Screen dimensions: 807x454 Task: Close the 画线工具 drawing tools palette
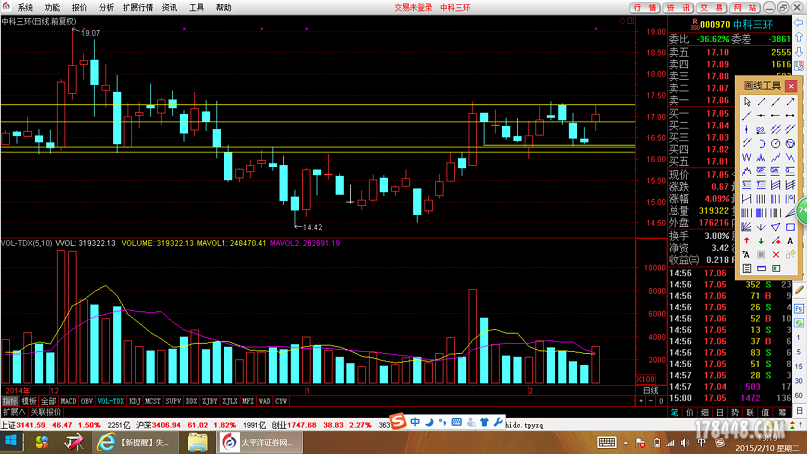pyautogui.click(x=791, y=86)
